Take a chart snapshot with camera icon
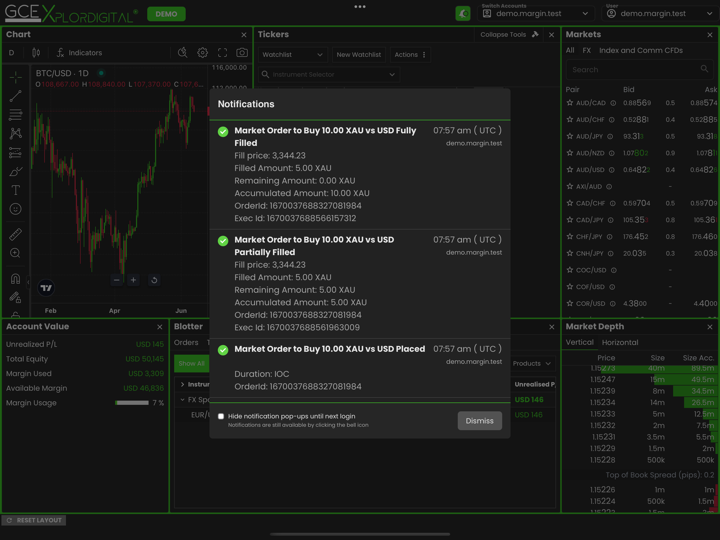The width and height of the screenshot is (720, 540). point(242,53)
